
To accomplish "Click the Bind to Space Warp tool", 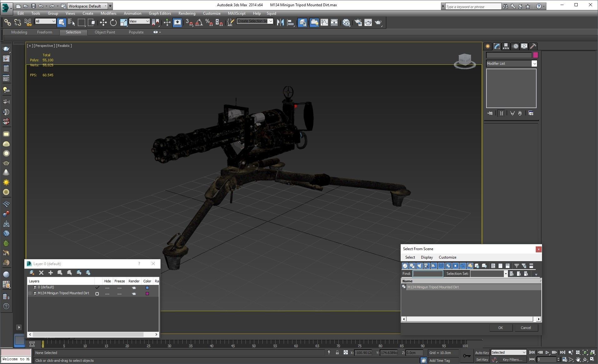I will [28, 22].
